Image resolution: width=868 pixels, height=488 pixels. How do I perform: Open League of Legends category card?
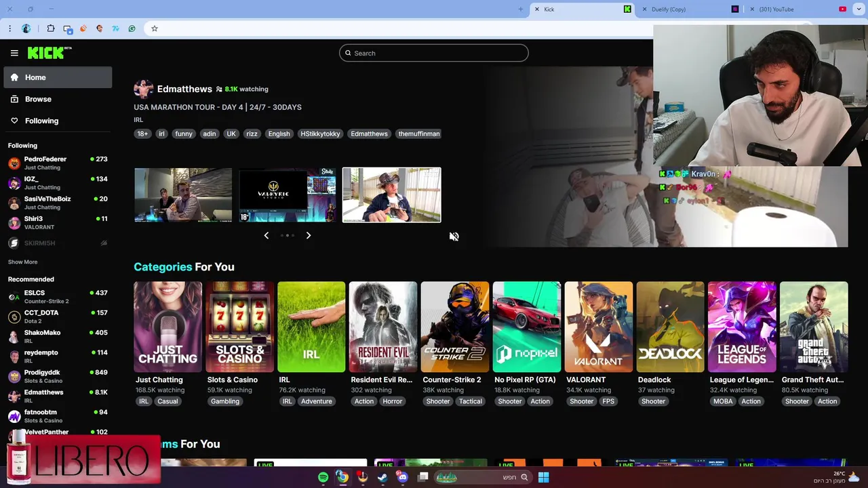coord(742,327)
